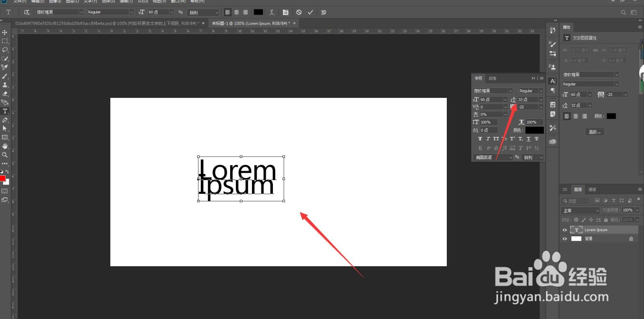Open layer opacity 100% dropdown
Viewport: 644px width, 319px height.
tap(637, 210)
